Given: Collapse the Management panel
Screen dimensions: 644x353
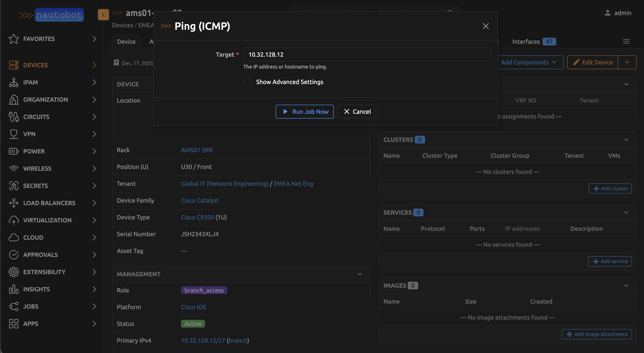Looking at the screenshot, I should click(x=360, y=274).
